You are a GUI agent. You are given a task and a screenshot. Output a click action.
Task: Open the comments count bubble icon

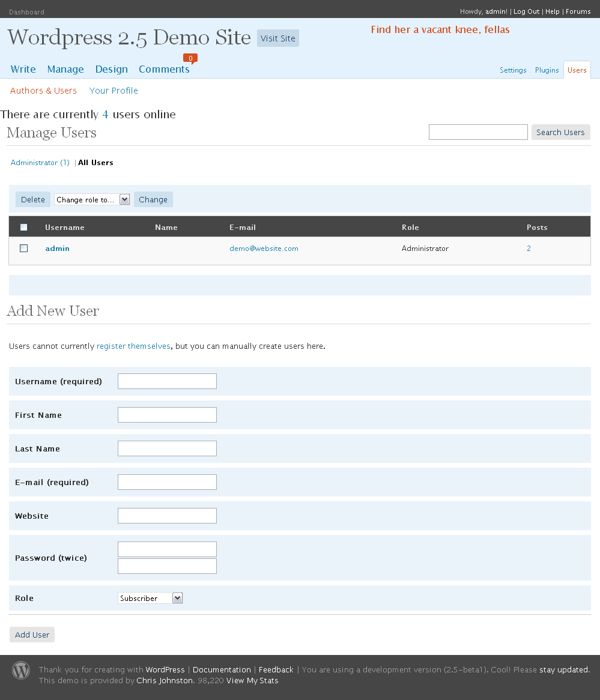[x=190, y=58]
